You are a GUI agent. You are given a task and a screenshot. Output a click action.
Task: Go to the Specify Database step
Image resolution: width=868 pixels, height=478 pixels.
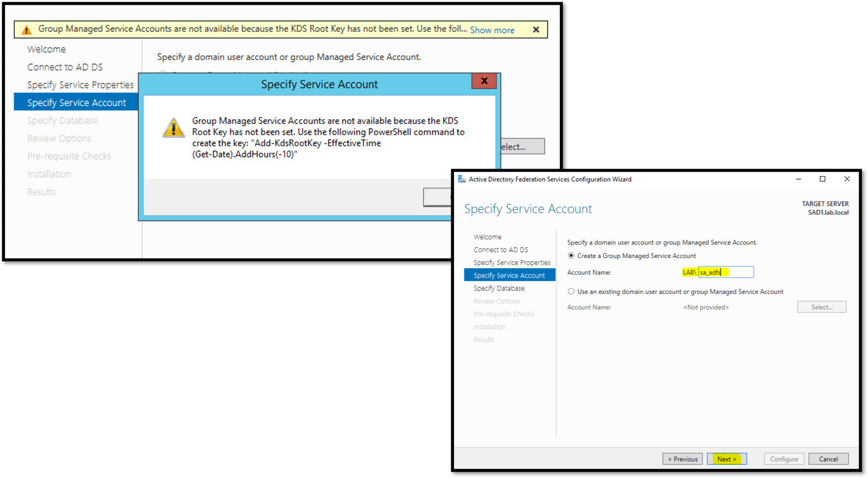pos(498,288)
